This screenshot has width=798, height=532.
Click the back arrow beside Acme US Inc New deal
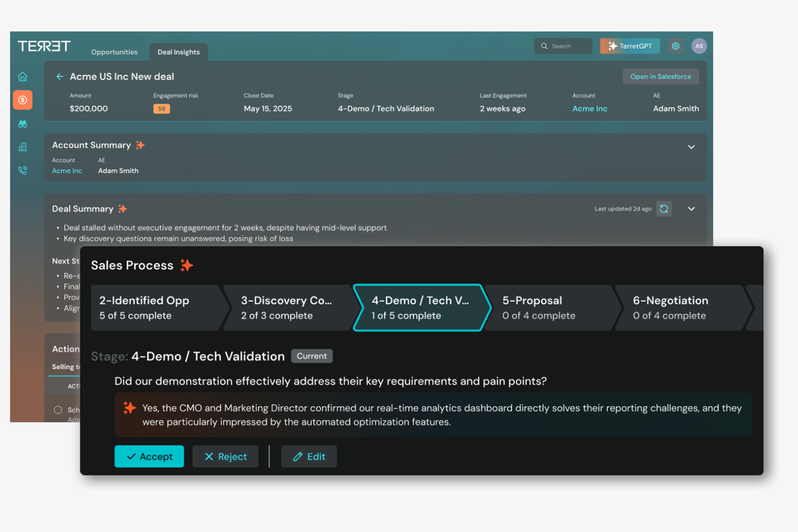[59, 77]
